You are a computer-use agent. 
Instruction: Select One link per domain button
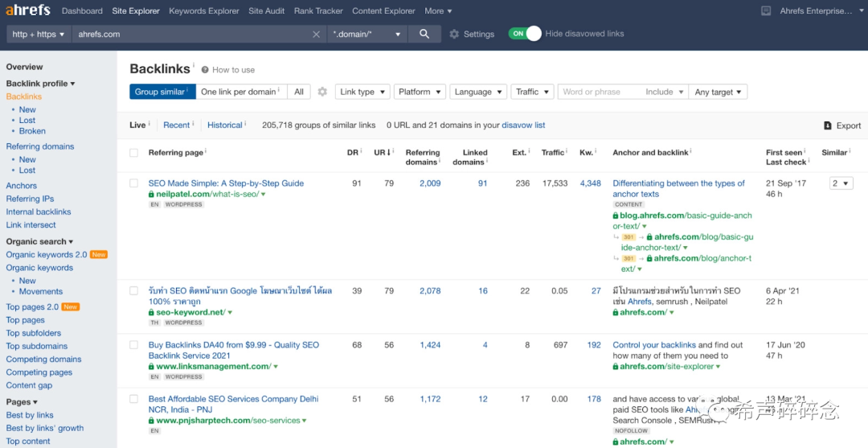click(x=240, y=92)
